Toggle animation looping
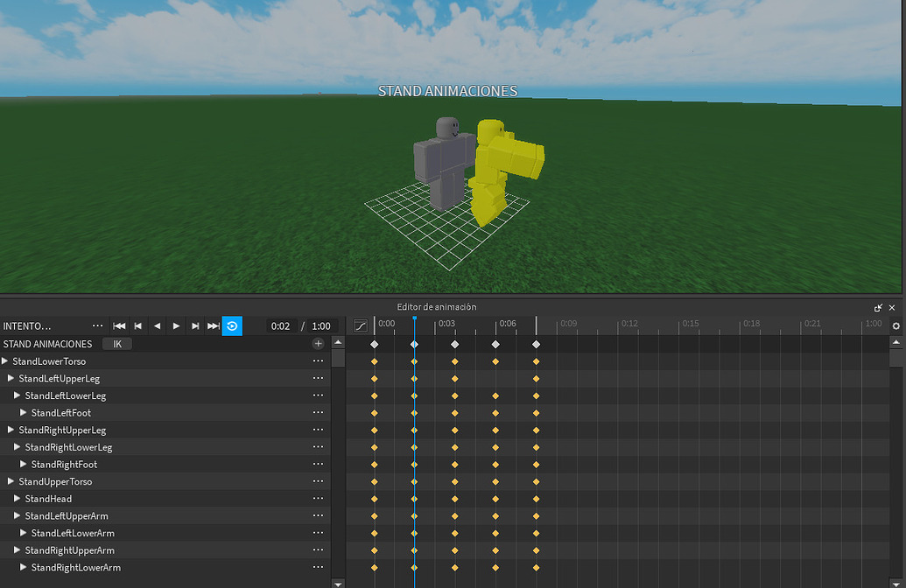Screen dimensions: 906x588 coord(232,325)
